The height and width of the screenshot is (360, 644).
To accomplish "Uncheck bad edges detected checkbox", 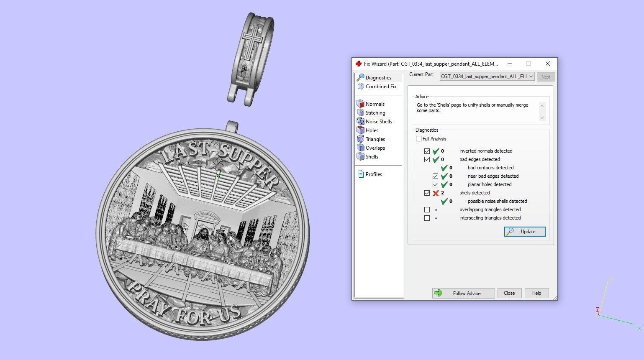I will [427, 159].
